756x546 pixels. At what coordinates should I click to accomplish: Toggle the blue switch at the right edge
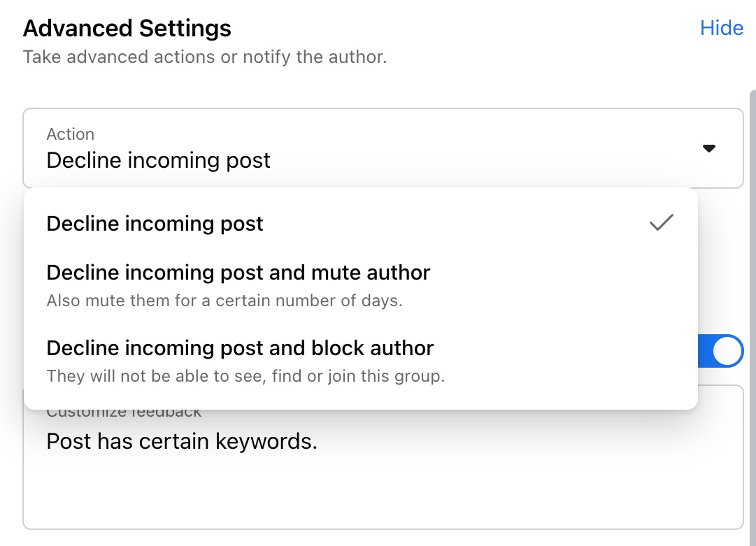click(x=721, y=351)
